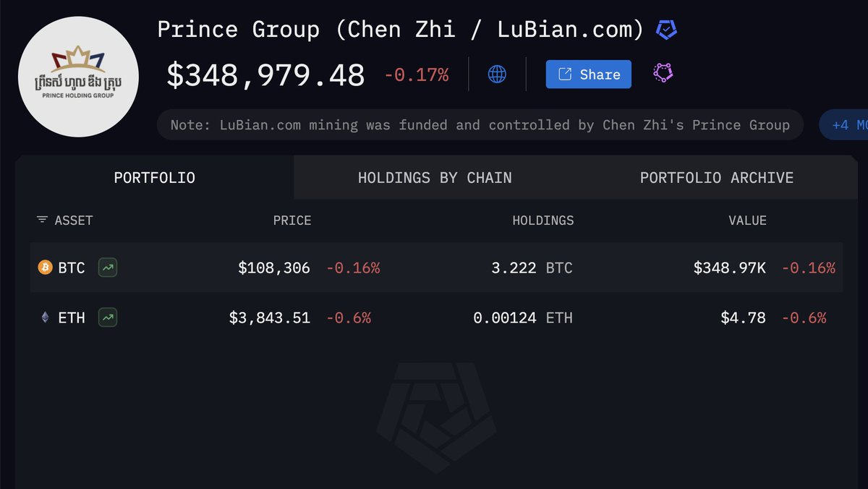Sort by the Value column header
The width and height of the screenshot is (868, 489).
[x=747, y=221]
